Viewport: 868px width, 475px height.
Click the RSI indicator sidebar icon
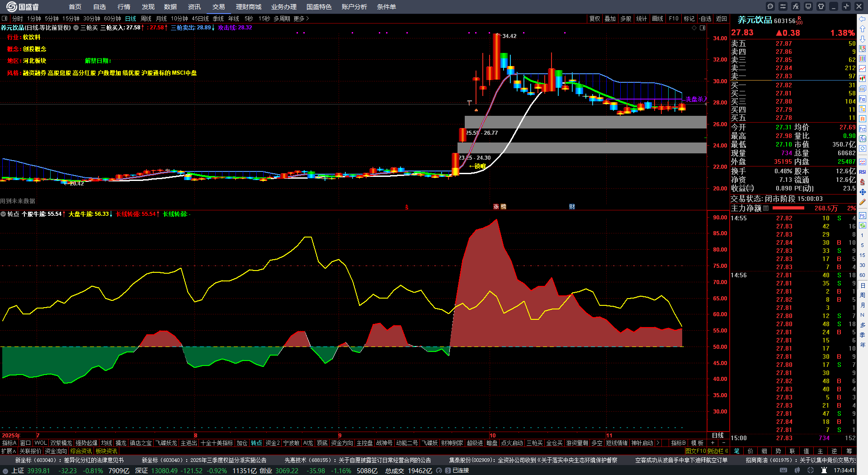pos(863,172)
